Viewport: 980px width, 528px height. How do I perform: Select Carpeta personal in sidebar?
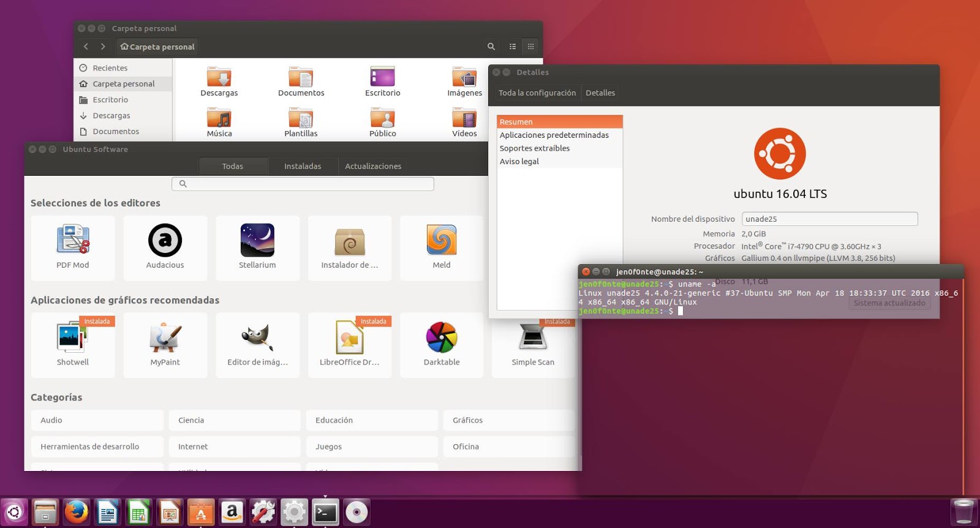(x=123, y=84)
